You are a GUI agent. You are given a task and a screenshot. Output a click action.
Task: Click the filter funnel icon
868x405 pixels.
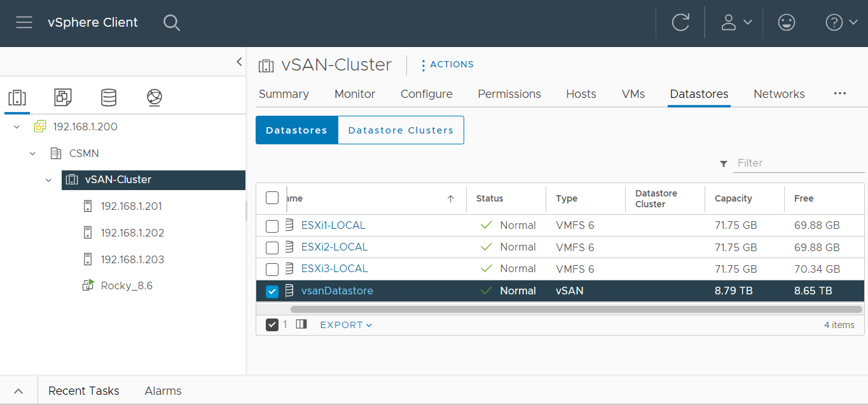(724, 164)
